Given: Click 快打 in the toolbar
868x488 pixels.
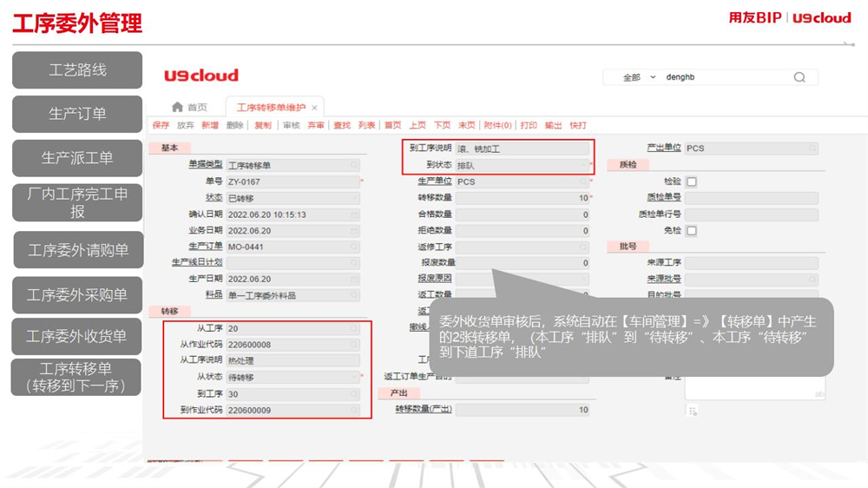Looking at the screenshot, I should tap(578, 125).
